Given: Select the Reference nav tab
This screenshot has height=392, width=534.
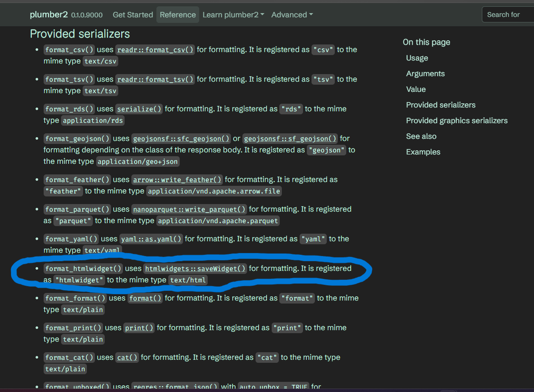Looking at the screenshot, I should click(x=178, y=14).
